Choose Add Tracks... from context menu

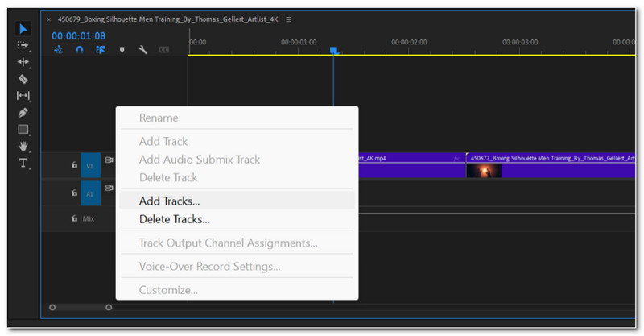(169, 201)
